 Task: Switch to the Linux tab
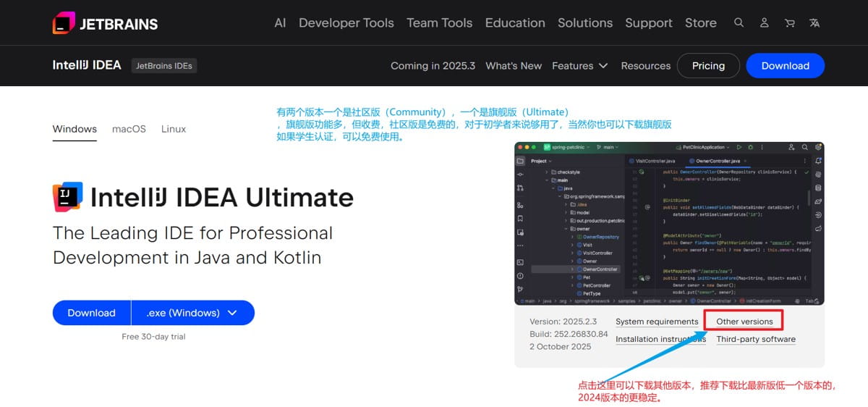pyautogui.click(x=174, y=129)
